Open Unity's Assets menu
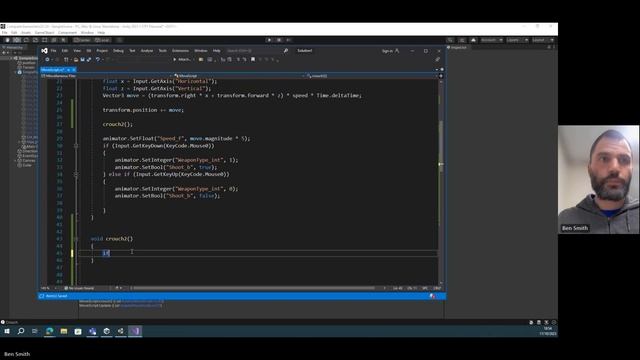Image resolution: width=640 pixels, height=360 pixels. click(26, 33)
